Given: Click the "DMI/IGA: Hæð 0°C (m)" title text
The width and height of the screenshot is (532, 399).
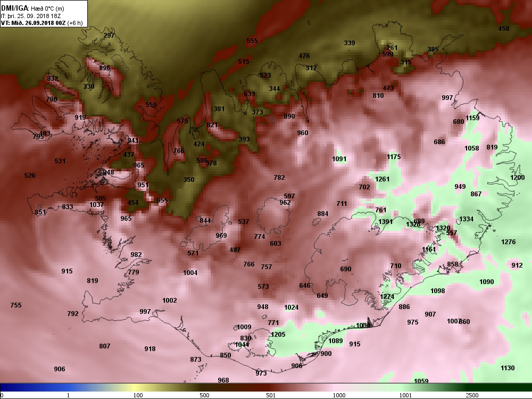Looking at the screenshot, I should pos(32,9).
